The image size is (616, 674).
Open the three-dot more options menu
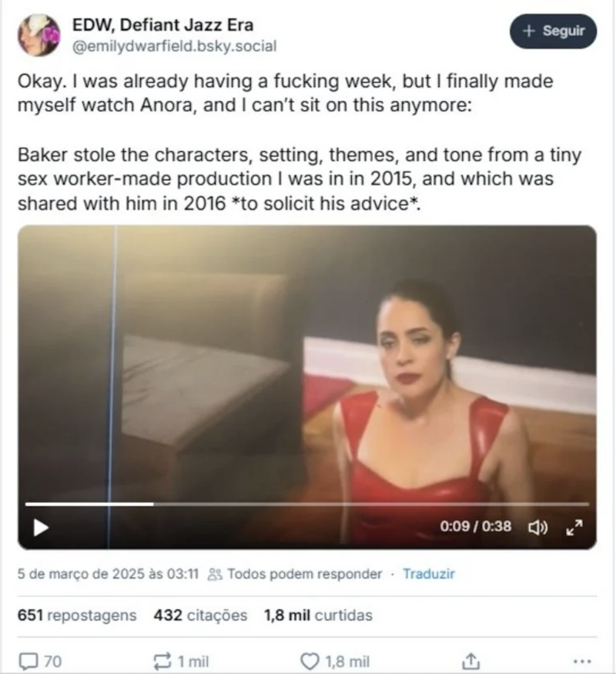click(x=583, y=661)
